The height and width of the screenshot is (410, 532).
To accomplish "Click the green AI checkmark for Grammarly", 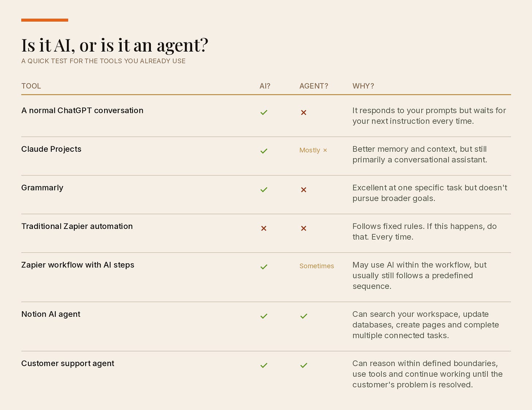I will point(264,189).
